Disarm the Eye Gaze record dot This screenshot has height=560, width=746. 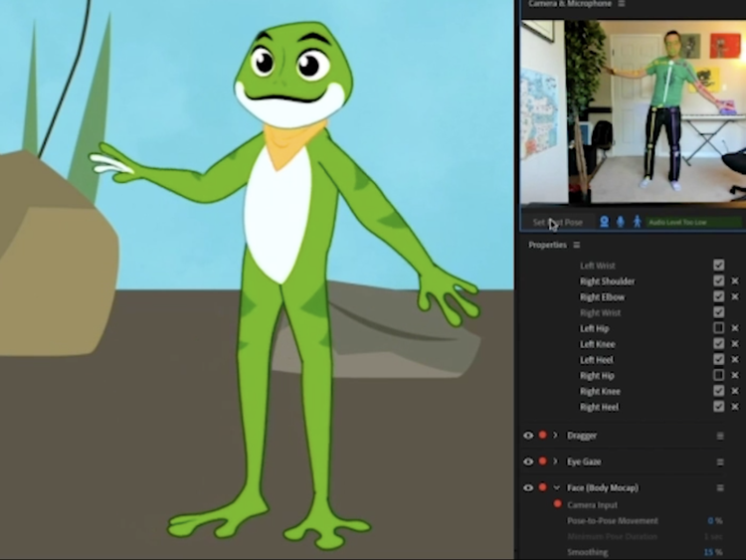(542, 462)
